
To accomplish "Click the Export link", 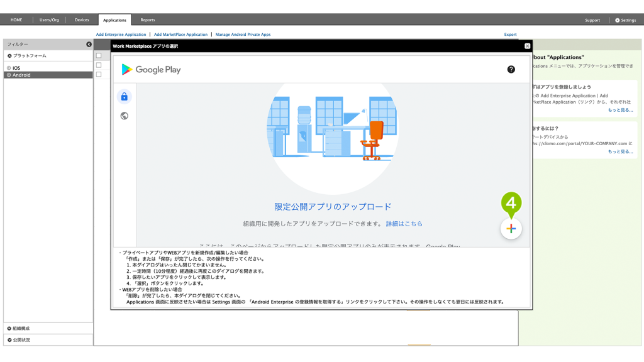I will tap(510, 35).
